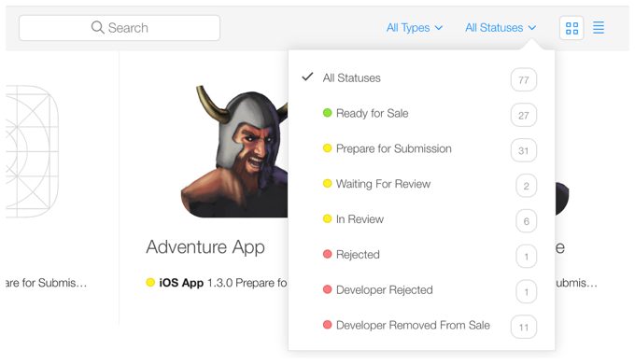Filter by Waiting For Review status
This screenshot has height=364, width=635.
click(x=421, y=184)
